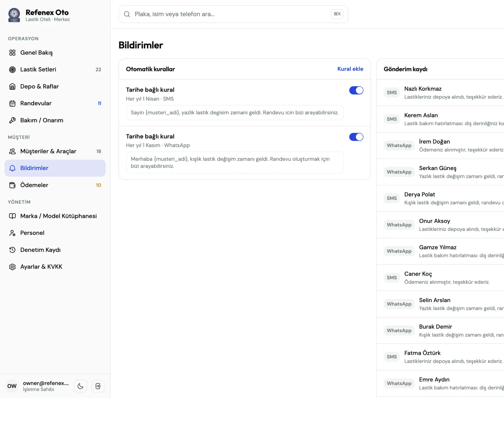Click the Bakım / Onarım wrench icon

12,120
